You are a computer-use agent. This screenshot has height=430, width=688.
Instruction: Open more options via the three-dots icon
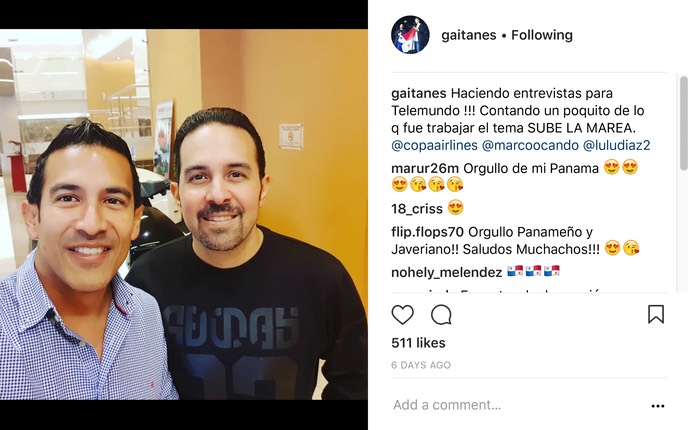pyautogui.click(x=658, y=406)
